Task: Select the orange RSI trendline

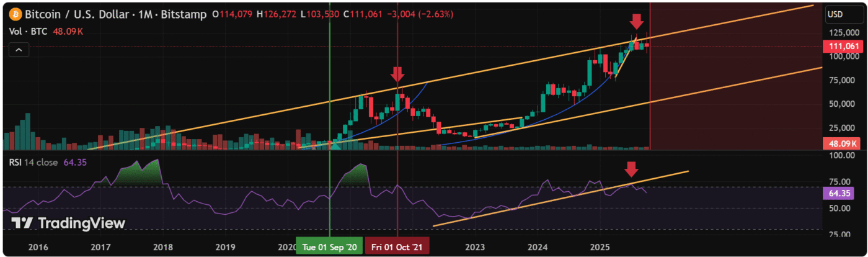Action: (558, 198)
